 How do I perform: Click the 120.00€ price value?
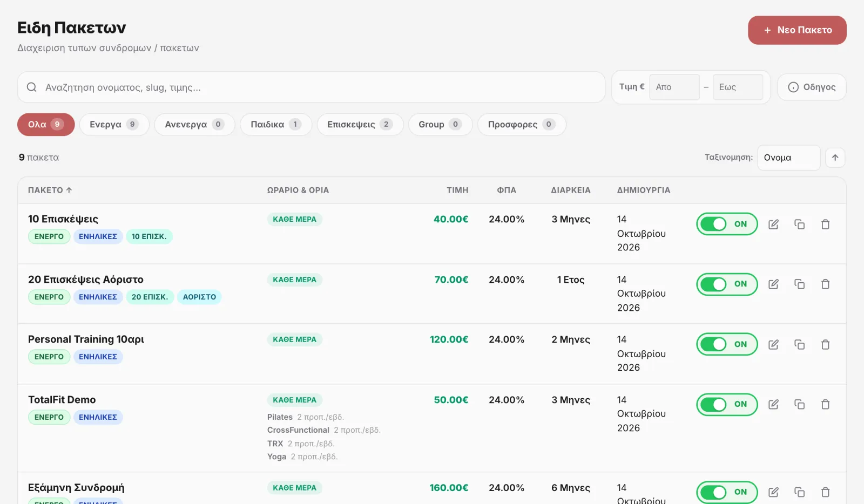449,339
